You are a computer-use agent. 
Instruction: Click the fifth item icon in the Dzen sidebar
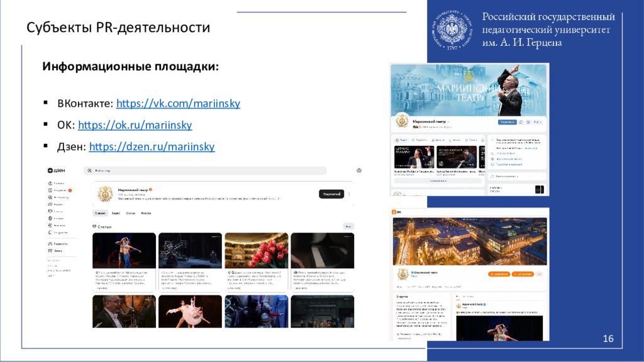point(50,211)
